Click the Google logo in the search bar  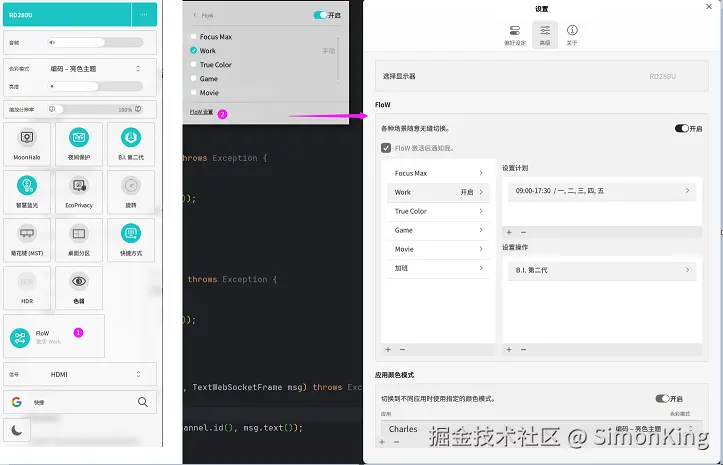pyautogui.click(x=17, y=402)
